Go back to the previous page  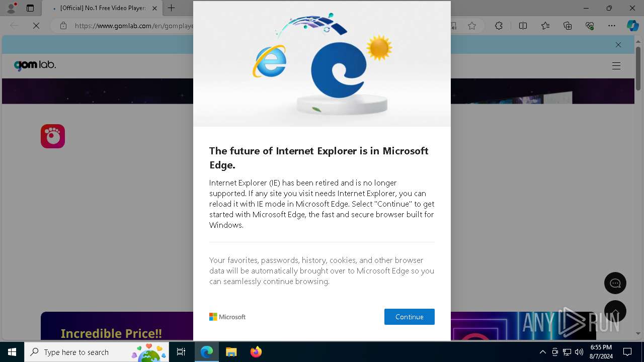coord(14,26)
